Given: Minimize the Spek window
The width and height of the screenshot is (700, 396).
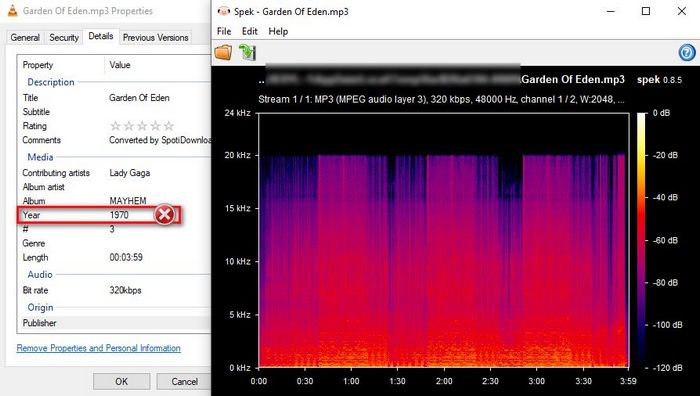Looking at the screenshot, I should tap(610, 11).
